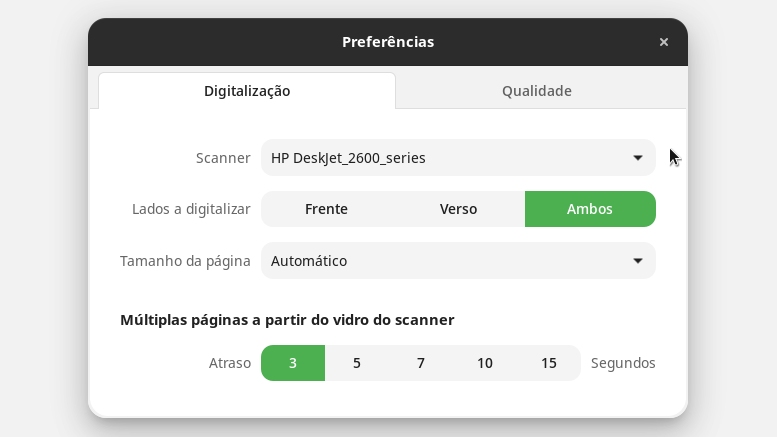Expand the Automático page size combo box
The height and width of the screenshot is (437, 777).
coord(458,261)
